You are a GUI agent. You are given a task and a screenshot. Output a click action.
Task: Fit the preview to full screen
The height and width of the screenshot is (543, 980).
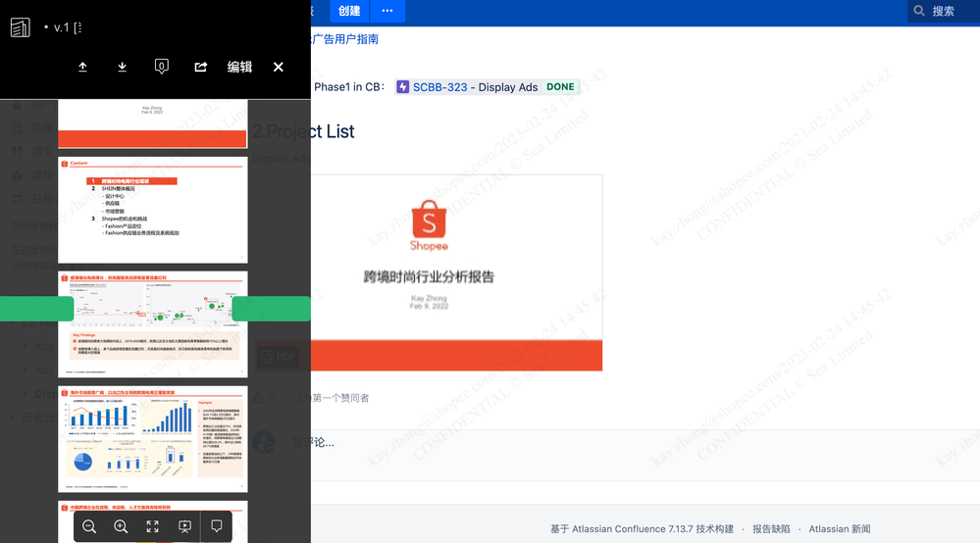coord(152,526)
